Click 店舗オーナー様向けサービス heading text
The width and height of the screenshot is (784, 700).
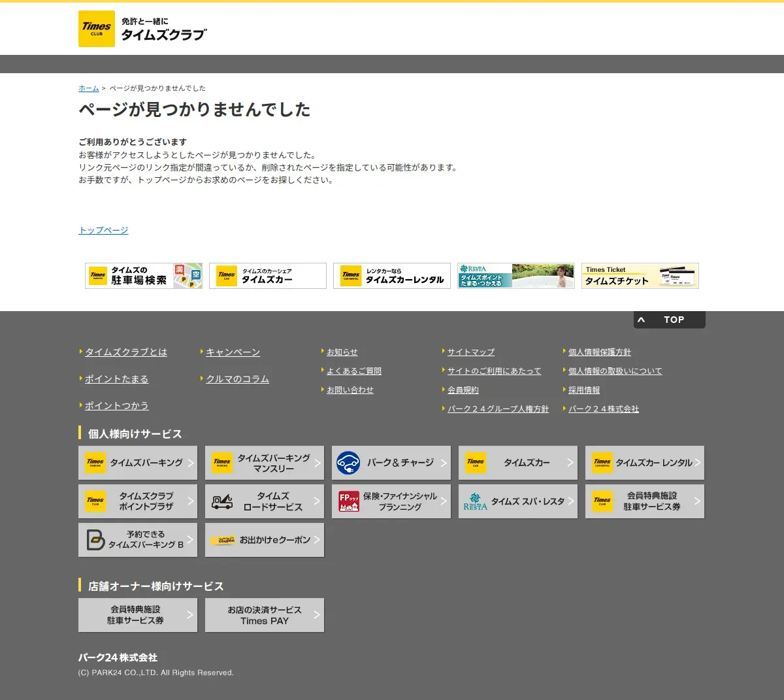155,586
